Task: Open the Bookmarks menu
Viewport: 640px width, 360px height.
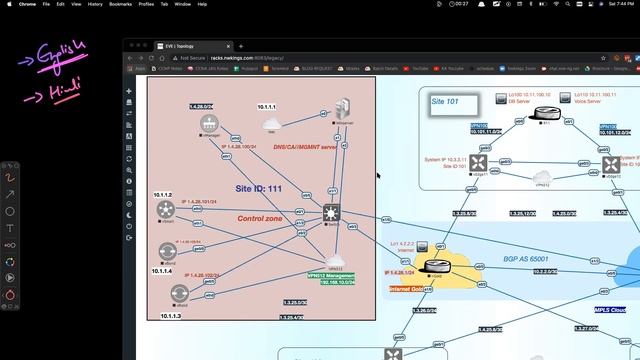Action: (120, 4)
